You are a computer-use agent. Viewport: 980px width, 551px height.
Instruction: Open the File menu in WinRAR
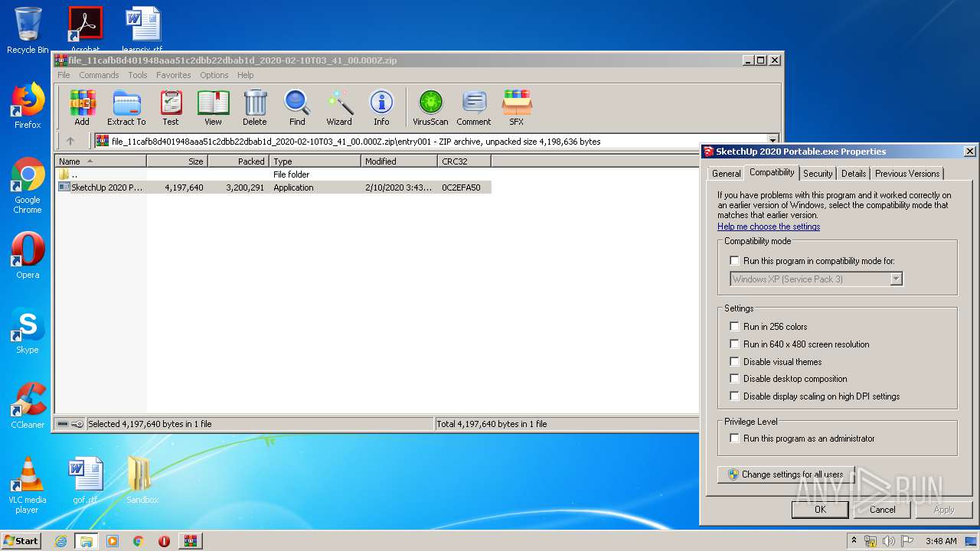[x=64, y=75]
